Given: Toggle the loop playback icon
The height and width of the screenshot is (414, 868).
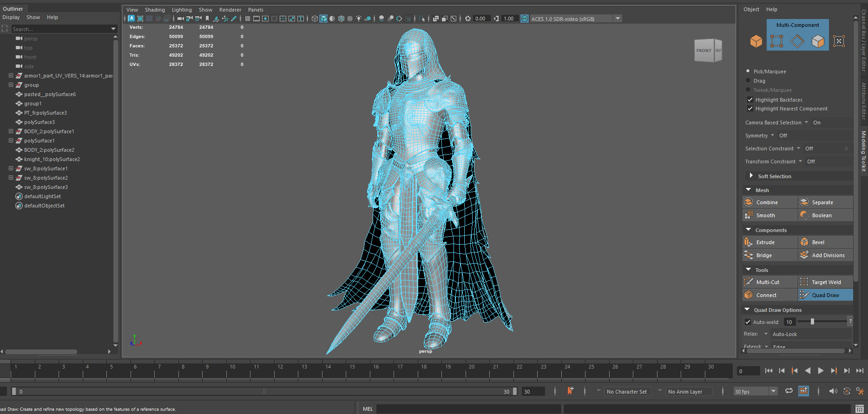Looking at the screenshot, I should pos(789,391).
